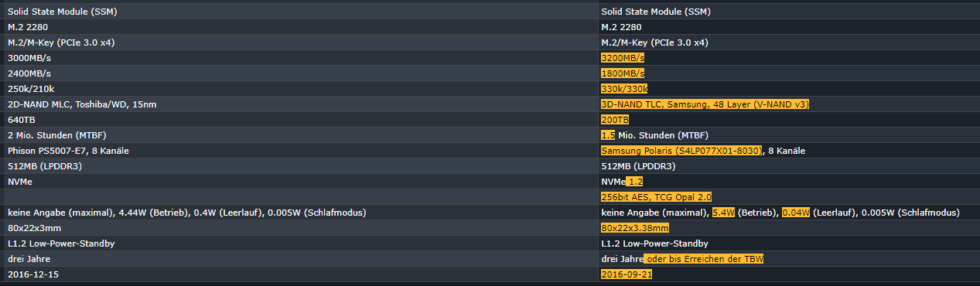This screenshot has width=980, height=286.
Task: Click the 330k/330k IOPS value
Action: [624, 89]
